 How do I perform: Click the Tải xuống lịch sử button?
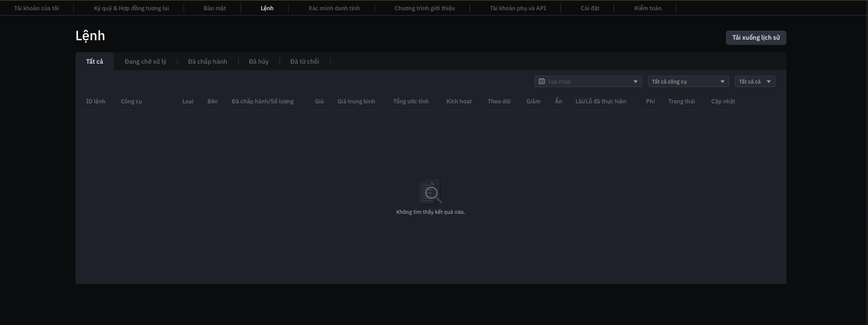756,38
